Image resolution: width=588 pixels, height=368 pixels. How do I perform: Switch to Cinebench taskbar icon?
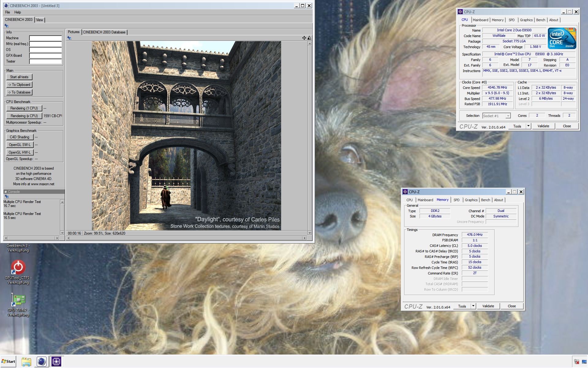[x=41, y=362]
